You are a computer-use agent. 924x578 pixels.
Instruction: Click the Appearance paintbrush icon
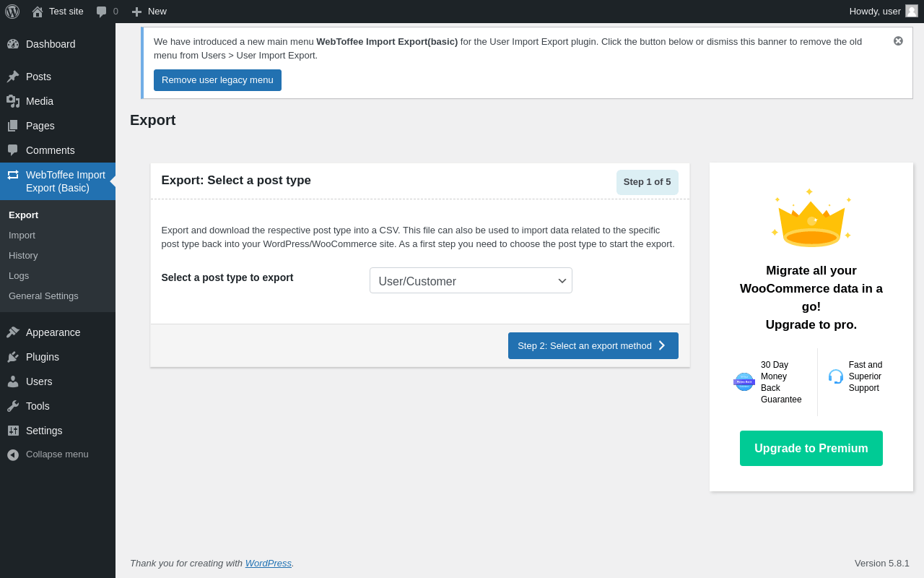(13, 332)
